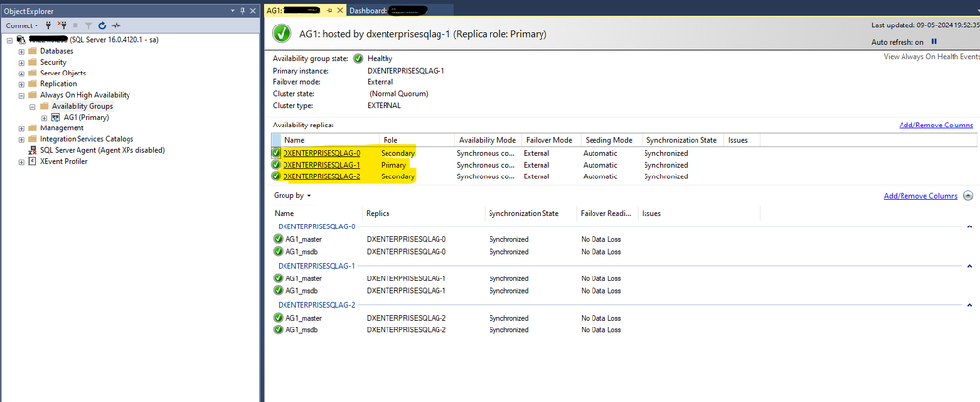Screen dimensions: 980x402
Task: Click green status icon for DXENTERPRISESQLAG-1 replica row
Action: pyautogui.click(x=276, y=165)
